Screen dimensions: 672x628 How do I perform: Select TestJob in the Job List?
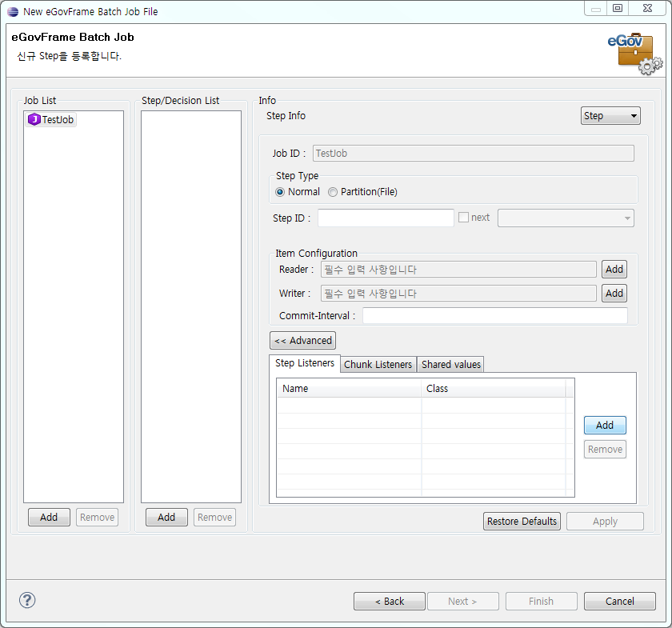[51, 119]
